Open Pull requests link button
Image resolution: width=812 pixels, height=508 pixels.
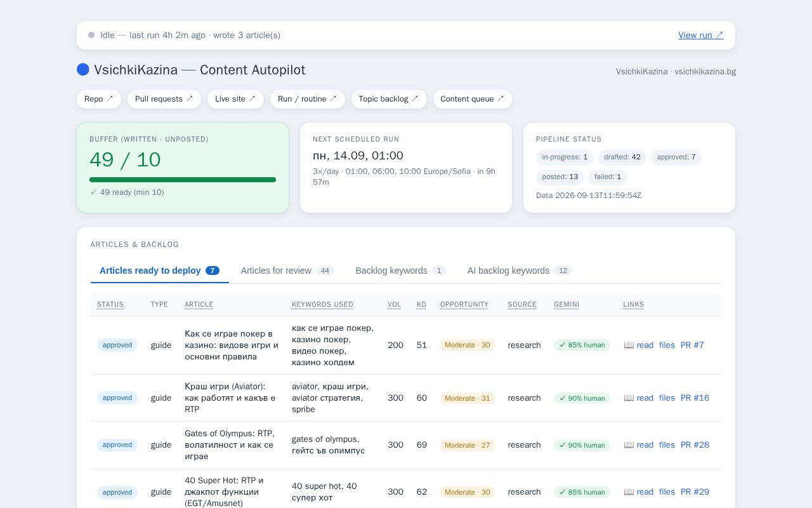point(164,99)
